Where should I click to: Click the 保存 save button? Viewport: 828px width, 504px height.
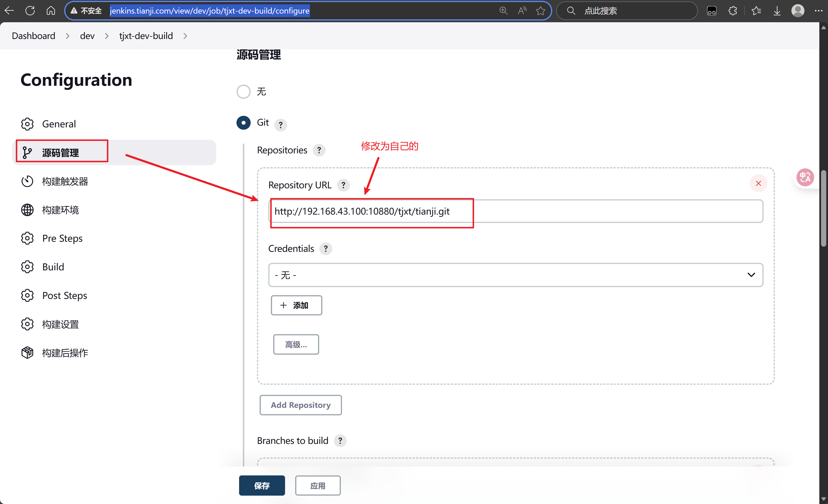[x=262, y=486]
